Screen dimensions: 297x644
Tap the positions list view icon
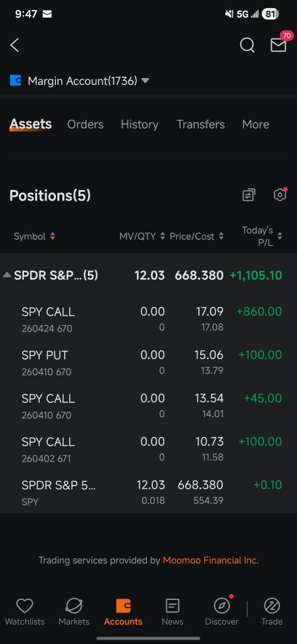(249, 195)
